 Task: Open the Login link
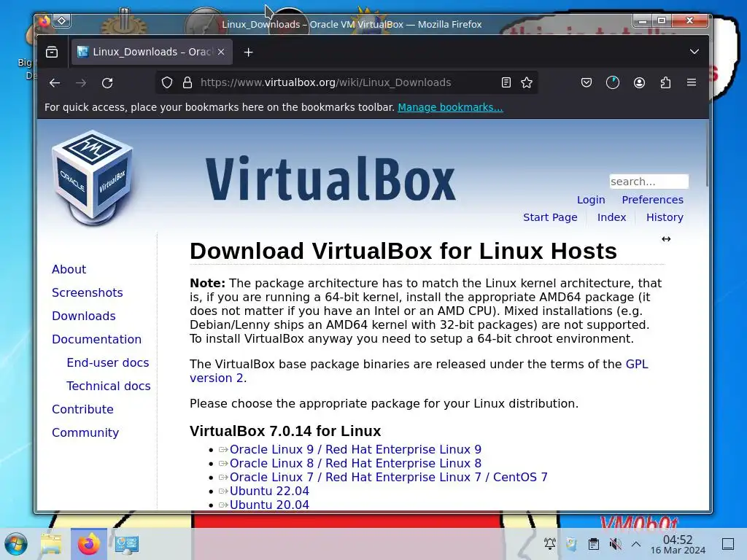[591, 200]
